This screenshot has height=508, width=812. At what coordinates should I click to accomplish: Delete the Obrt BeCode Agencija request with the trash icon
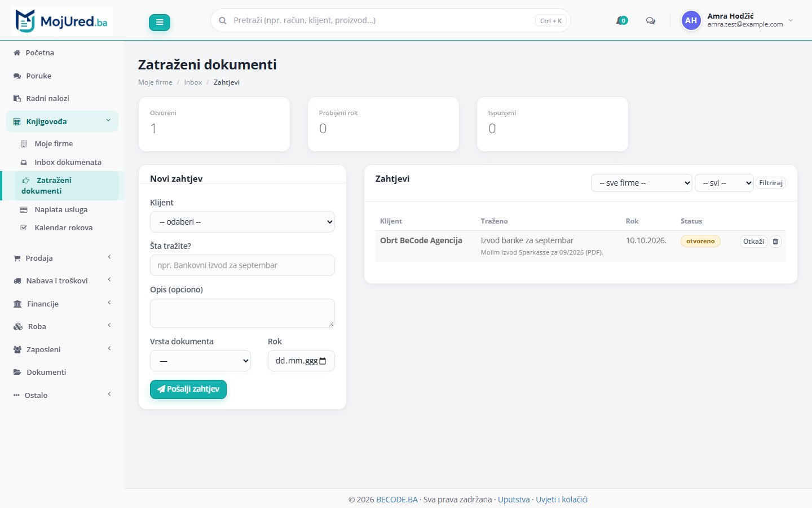click(775, 242)
